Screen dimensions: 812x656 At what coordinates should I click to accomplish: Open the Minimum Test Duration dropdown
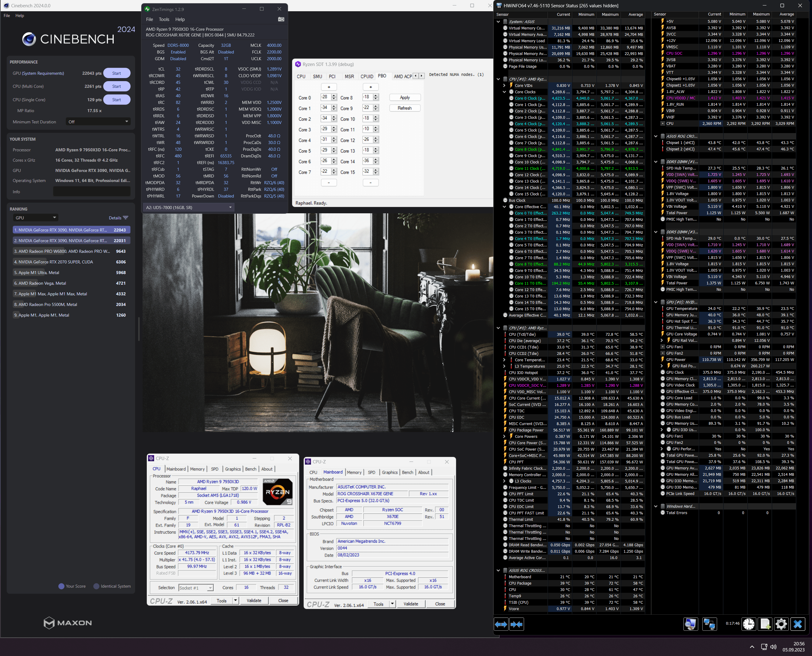98,122
